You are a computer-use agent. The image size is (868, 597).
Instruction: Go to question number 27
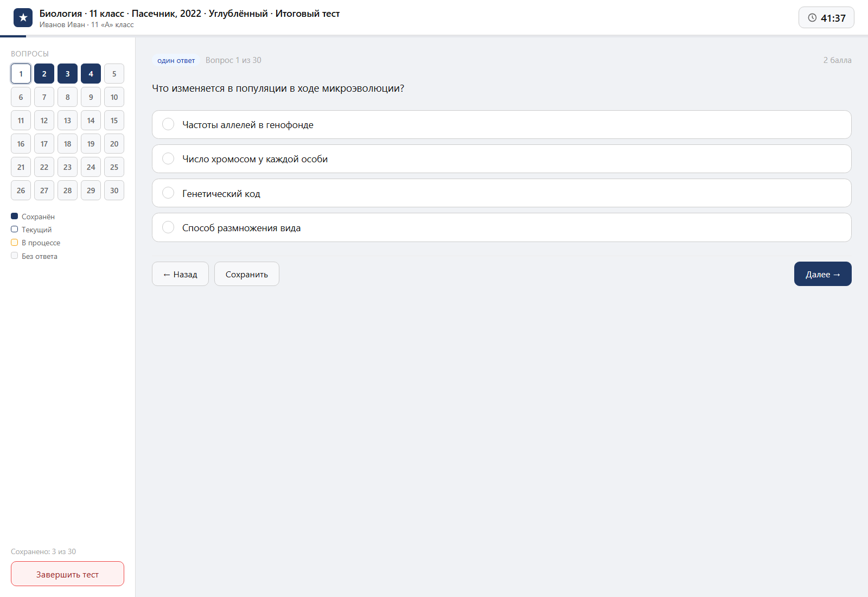44,190
